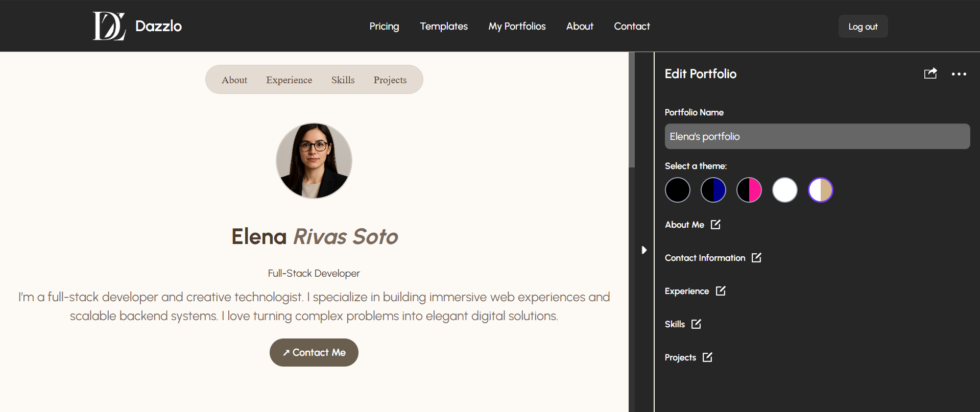Image resolution: width=980 pixels, height=412 pixels.
Task: Click the Full-Stack Developer subtitle
Action: 314,273
